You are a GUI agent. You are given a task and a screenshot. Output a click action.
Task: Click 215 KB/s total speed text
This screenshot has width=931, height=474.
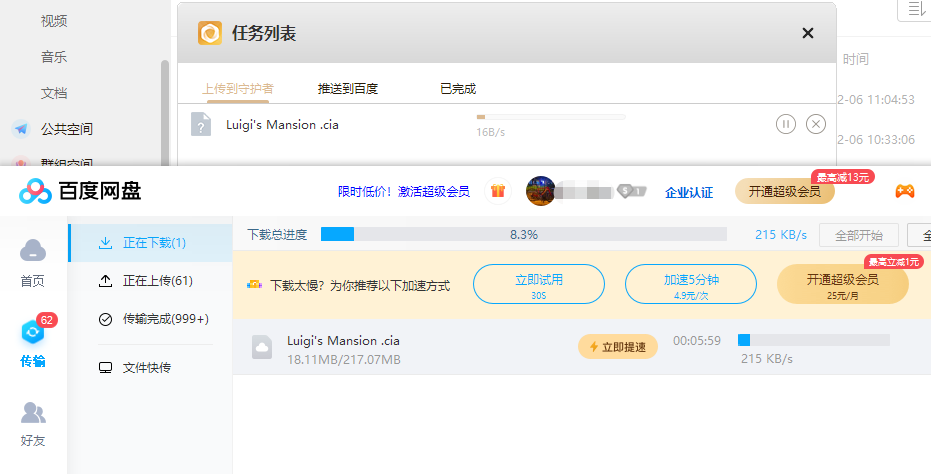[781, 235]
